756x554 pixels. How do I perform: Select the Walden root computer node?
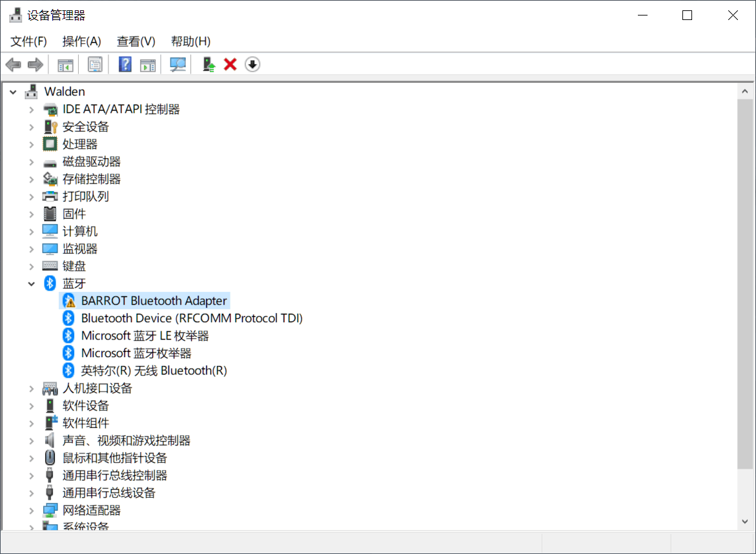tap(65, 91)
